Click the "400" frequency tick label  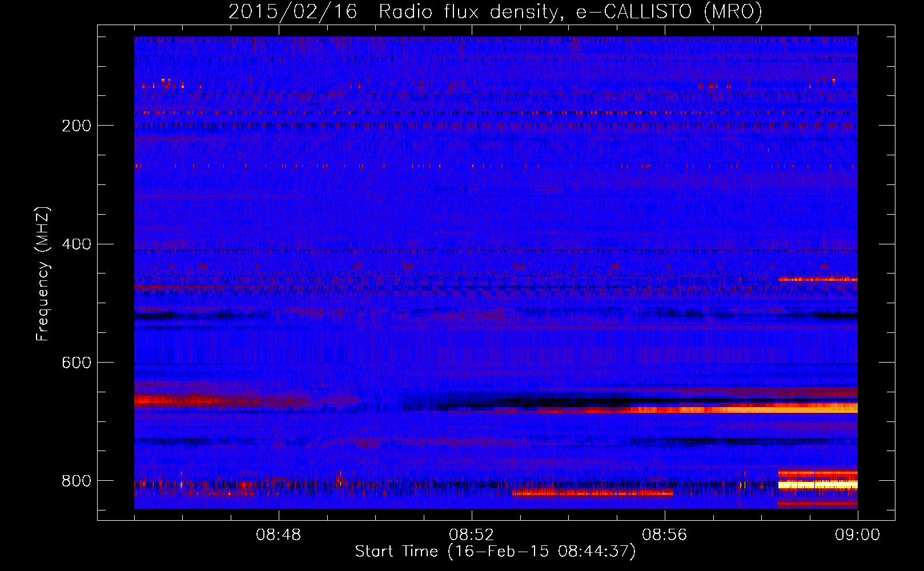(76, 244)
